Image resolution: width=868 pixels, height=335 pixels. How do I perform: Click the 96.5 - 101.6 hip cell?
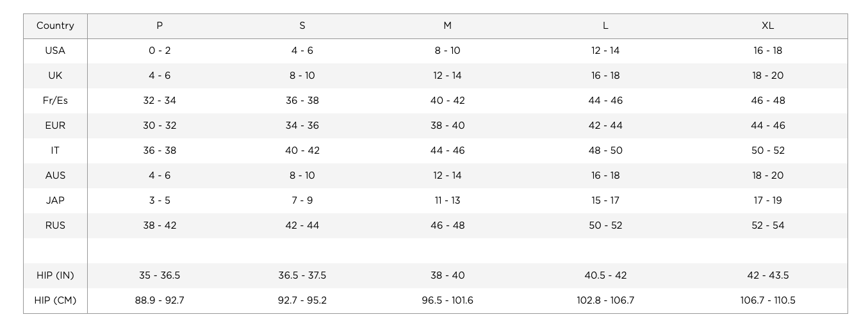pyautogui.click(x=447, y=300)
